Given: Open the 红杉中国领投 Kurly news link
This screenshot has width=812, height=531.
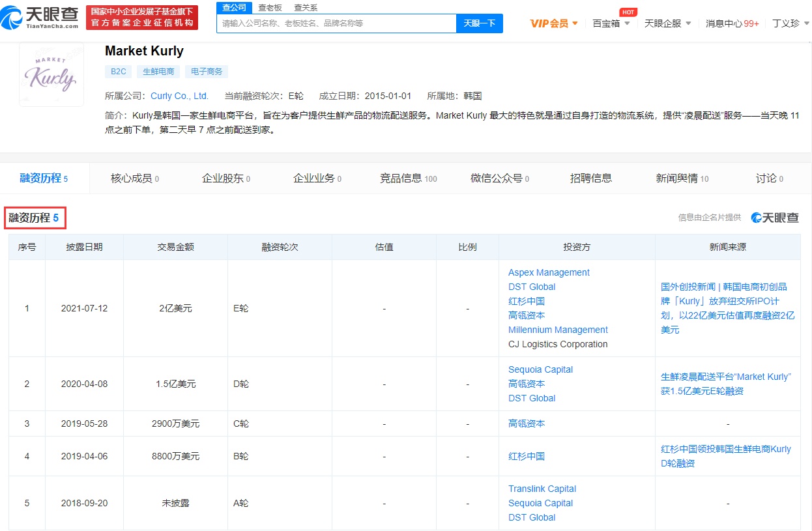Looking at the screenshot, I should pyautogui.click(x=726, y=456).
